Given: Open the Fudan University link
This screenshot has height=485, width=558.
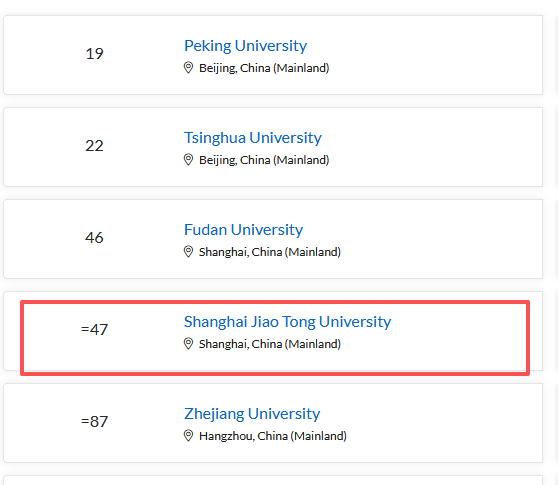Looking at the screenshot, I should point(243,230).
